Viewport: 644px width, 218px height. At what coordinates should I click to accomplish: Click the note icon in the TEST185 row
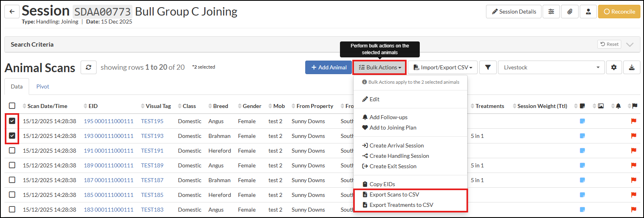pos(582,195)
